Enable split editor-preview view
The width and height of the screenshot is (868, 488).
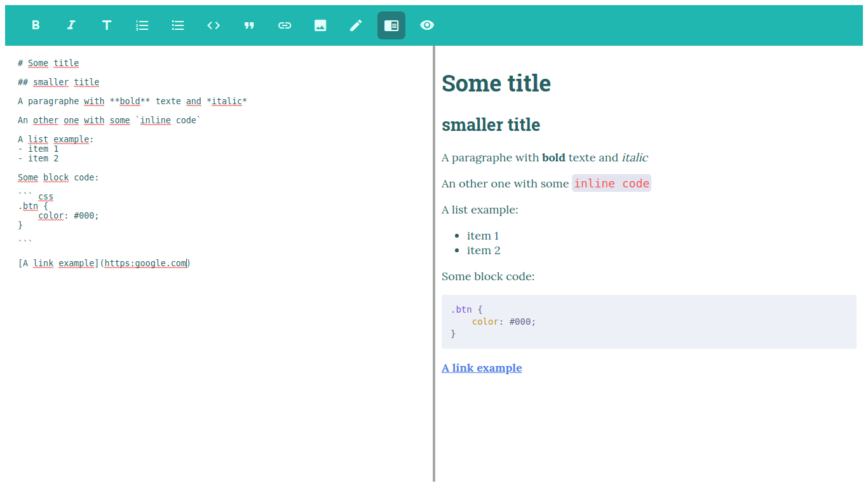coord(391,25)
